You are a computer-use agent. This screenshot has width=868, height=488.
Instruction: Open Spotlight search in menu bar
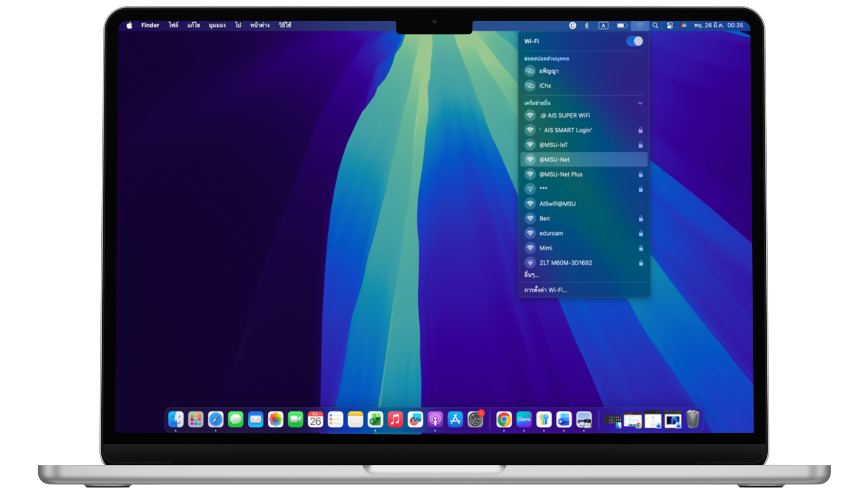[x=655, y=25]
